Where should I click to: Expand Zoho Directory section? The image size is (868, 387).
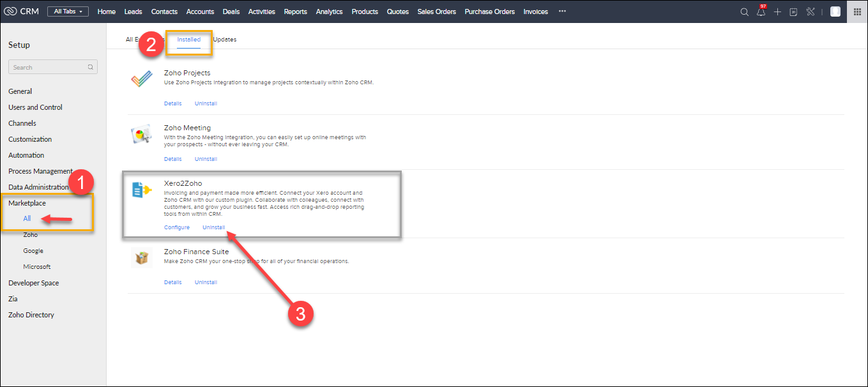[x=31, y=315]
